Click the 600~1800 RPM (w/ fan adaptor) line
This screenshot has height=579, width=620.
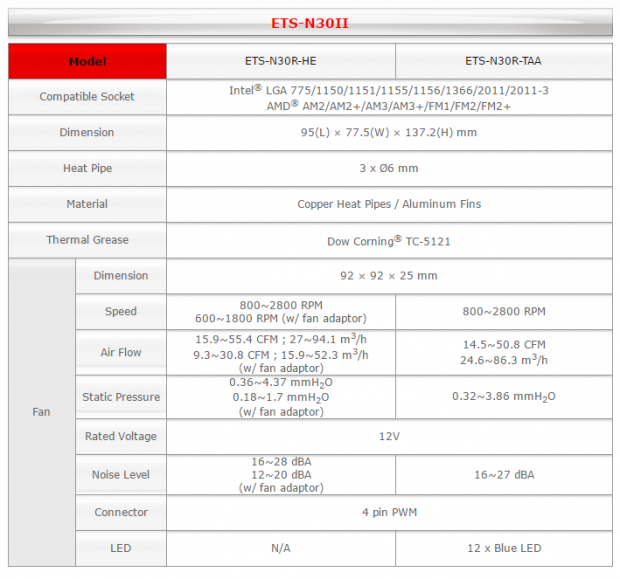coord(281,318)
